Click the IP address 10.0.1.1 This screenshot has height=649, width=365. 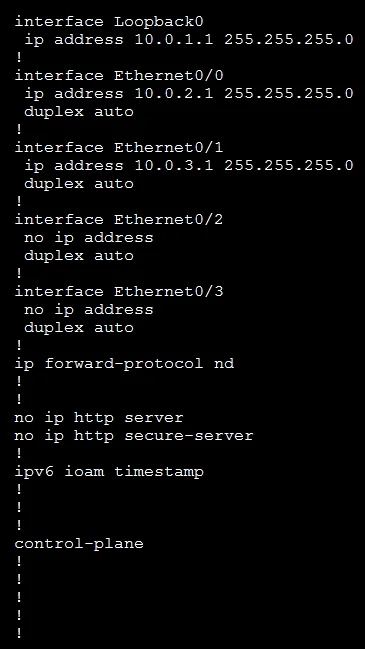(x=174, y=39)
